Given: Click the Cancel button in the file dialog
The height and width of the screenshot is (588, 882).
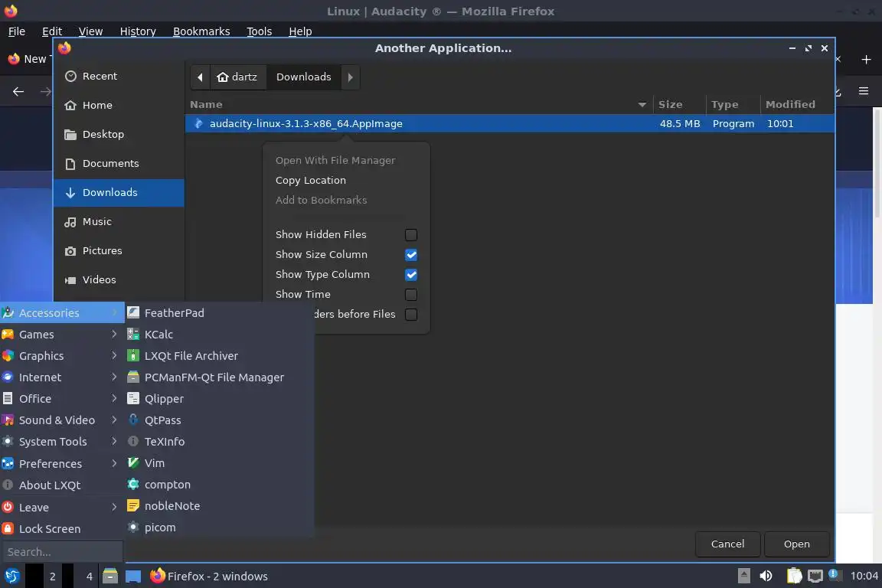Looking at the screenshot, I should tap(727, 544).
